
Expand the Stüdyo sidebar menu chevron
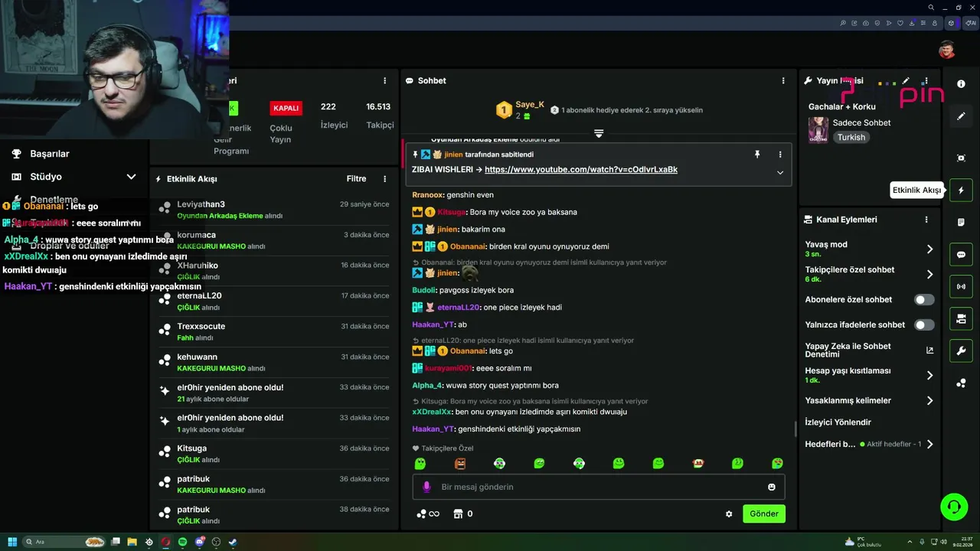131,177
